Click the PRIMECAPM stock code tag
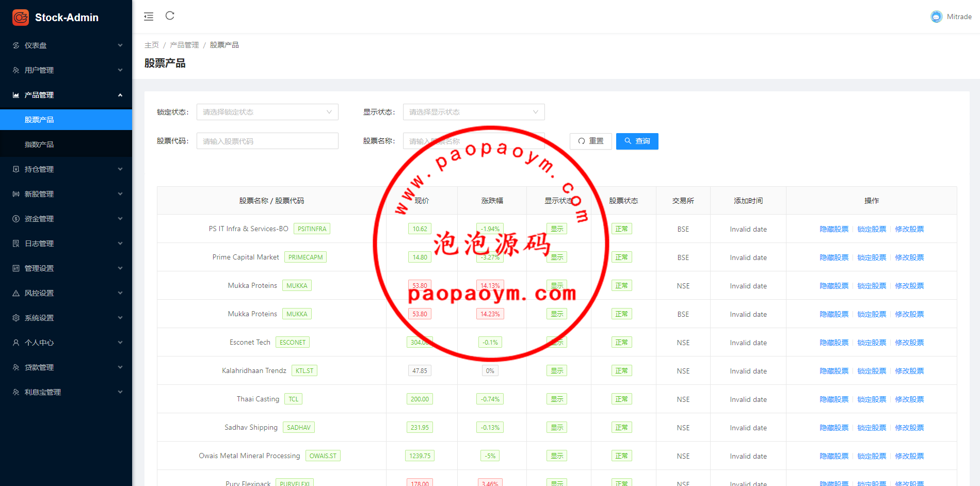Image resolution: width=980 pixels, height=486 pixels. [306, 257]
